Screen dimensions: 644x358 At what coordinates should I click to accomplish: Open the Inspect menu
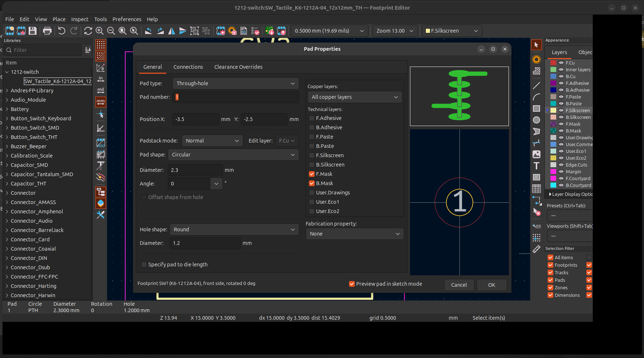click(80, 19)
